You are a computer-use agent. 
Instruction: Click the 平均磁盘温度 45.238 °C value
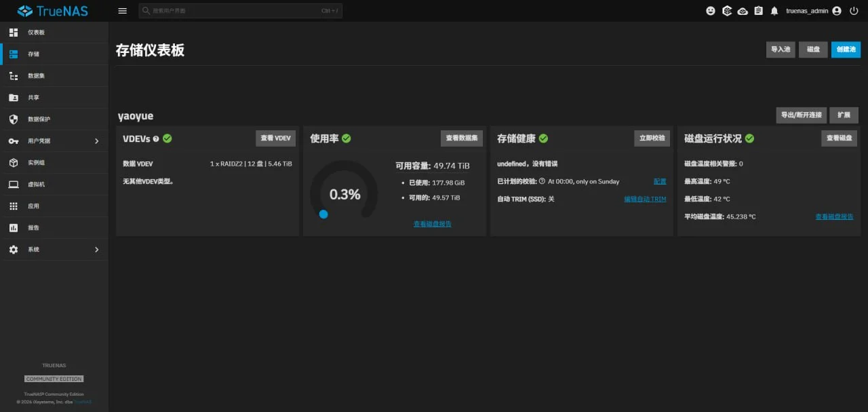(x=741, y=217)
